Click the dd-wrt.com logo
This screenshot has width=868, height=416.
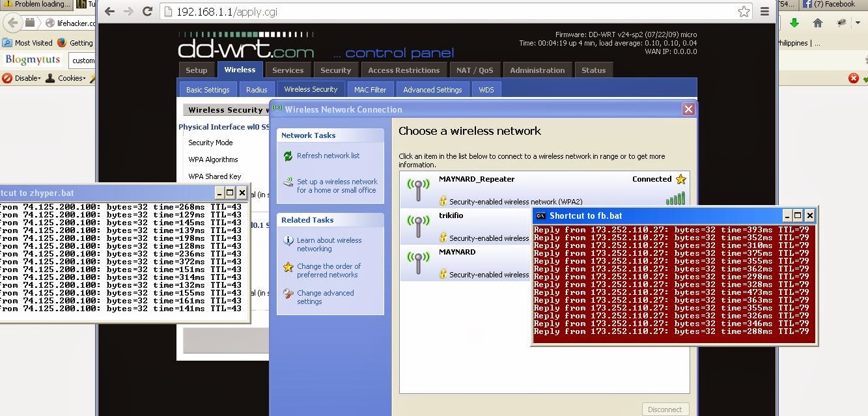(x=246, y=46)
